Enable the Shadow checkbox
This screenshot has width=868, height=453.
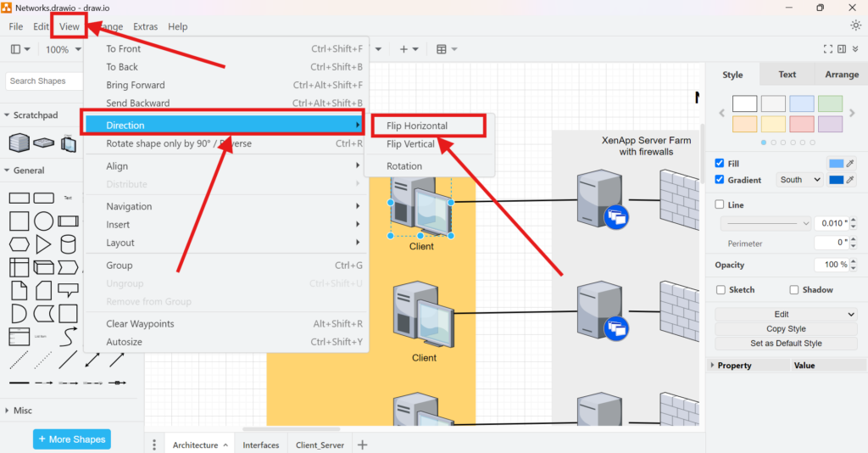click(x=794, y=289)
